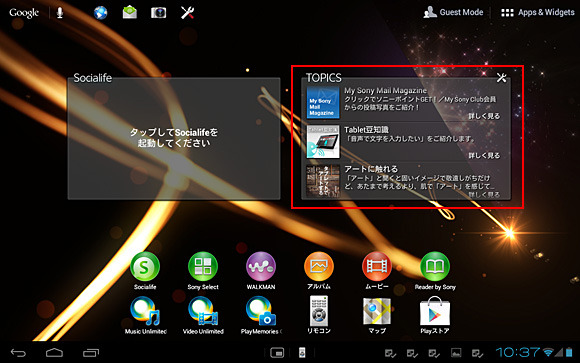Switch to Guest Mode
Screen dimensions: 580x363
coord(453,12)
